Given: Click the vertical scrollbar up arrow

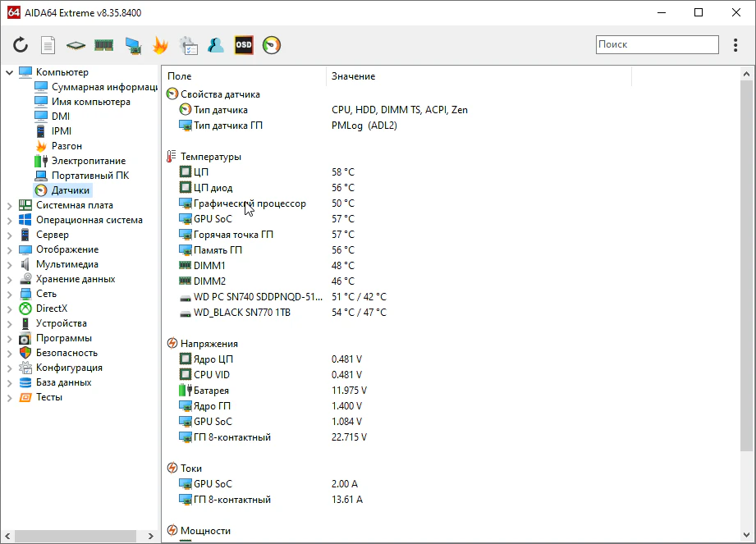Looking at the screenshot, I should pos(746,74).
